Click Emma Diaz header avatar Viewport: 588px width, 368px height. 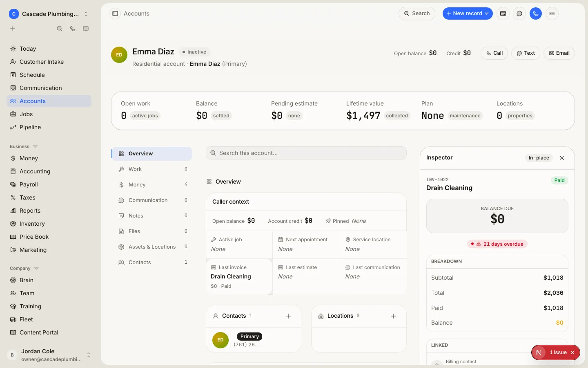point(119,55)
